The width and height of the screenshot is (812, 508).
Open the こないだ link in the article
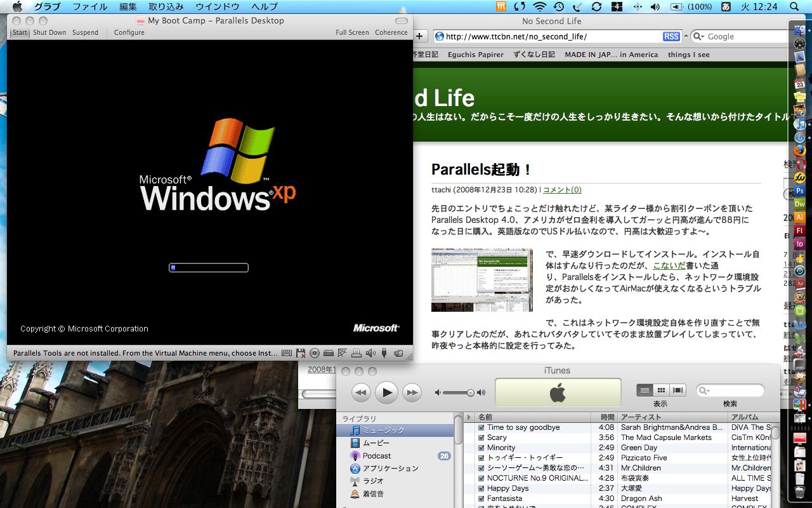[669, 266]
